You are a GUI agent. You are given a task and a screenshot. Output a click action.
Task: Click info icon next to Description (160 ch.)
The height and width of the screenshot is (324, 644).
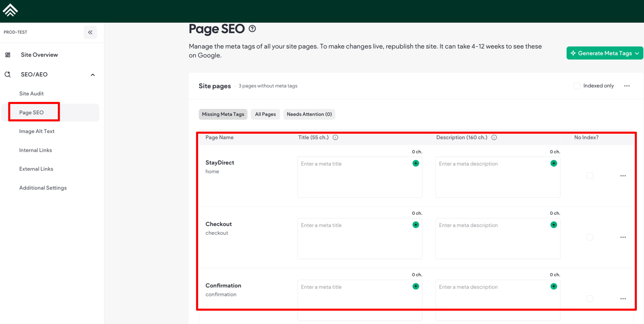494,138
